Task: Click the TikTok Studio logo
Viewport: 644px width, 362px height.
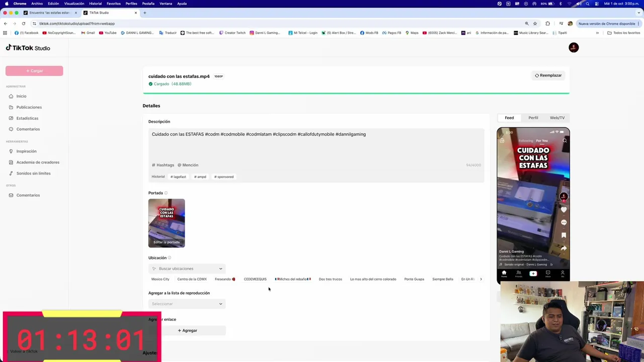Action: point(28,48)
